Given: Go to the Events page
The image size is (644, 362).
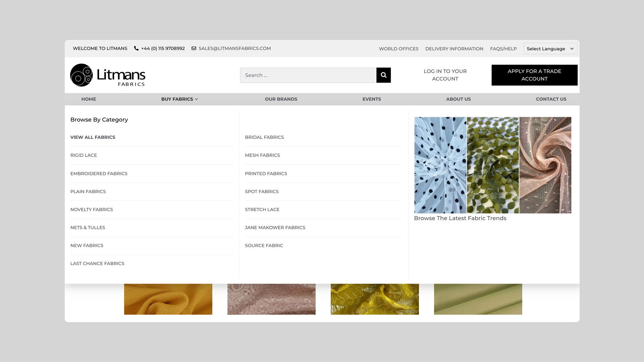Looking at the screenshot, I should (371, 99).
